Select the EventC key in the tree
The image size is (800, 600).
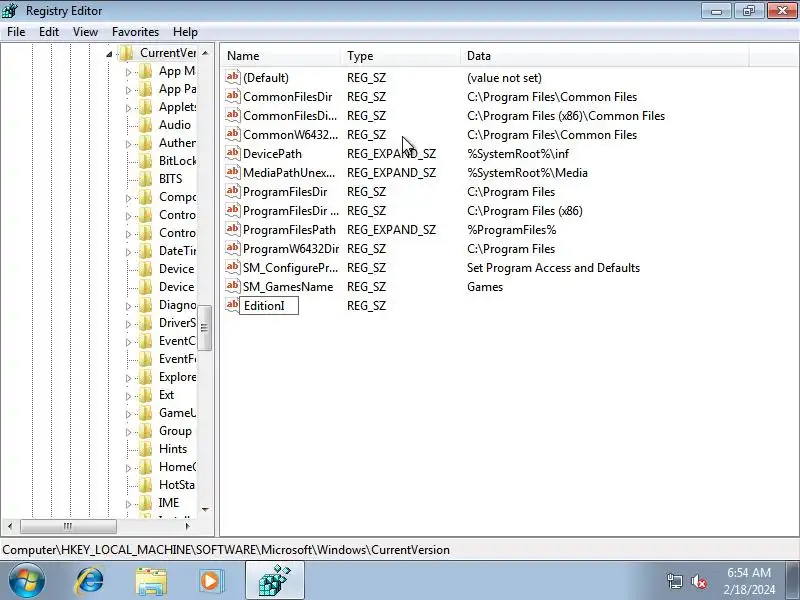tap(177, 340)
